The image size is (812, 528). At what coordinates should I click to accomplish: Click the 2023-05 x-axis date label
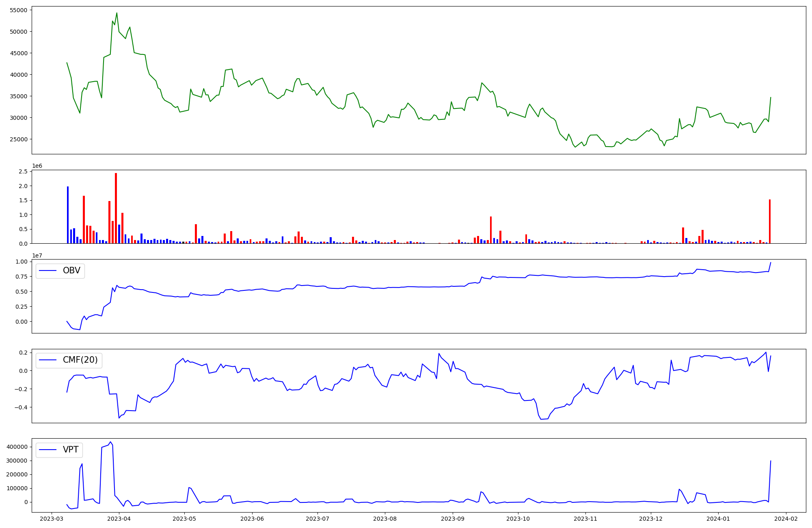pos(185,519)
